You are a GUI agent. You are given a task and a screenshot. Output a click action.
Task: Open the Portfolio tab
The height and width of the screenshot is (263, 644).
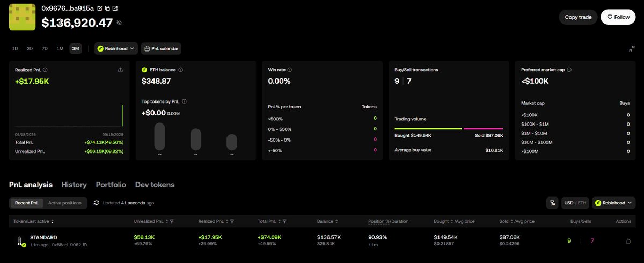pos(111,185)
